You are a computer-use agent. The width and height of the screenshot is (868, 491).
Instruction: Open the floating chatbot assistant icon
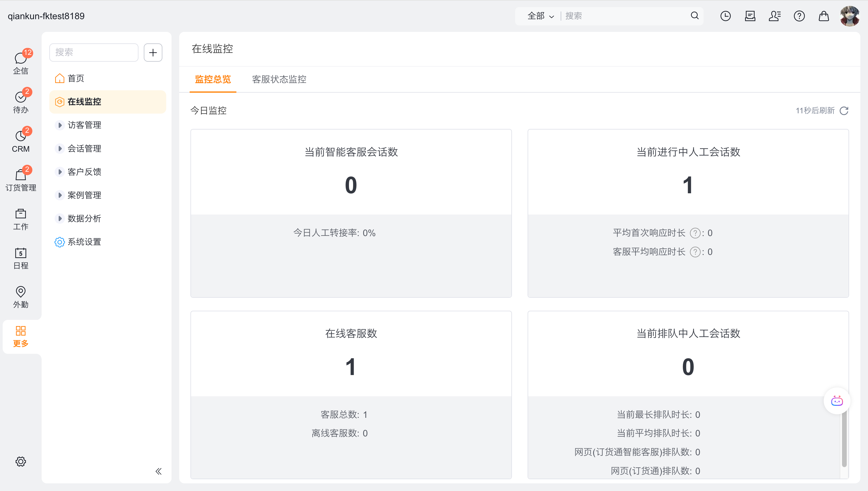tap(836, 401)
